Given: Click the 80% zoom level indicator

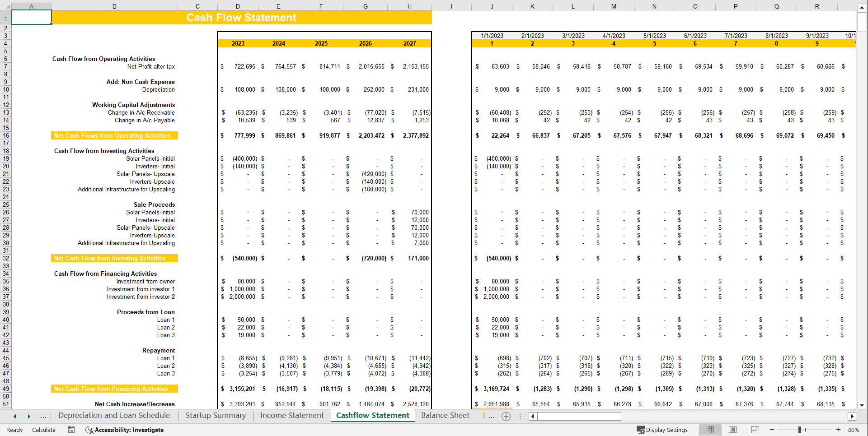Looking at the screenshot, I should click(x=854, y=430).
